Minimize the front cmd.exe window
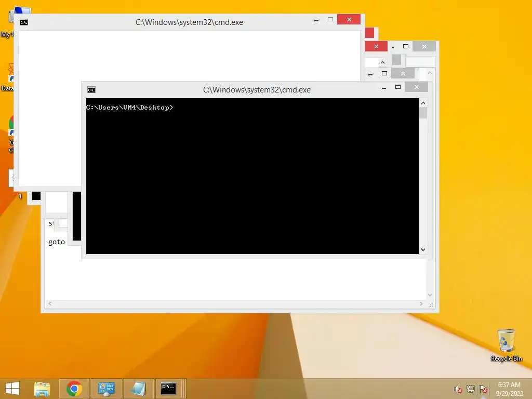532x399 pixels. click(x=384, y=87)
